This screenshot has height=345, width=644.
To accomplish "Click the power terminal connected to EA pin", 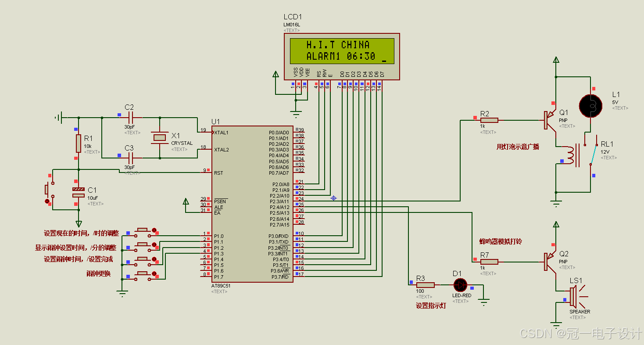I will tap(186, 202).
